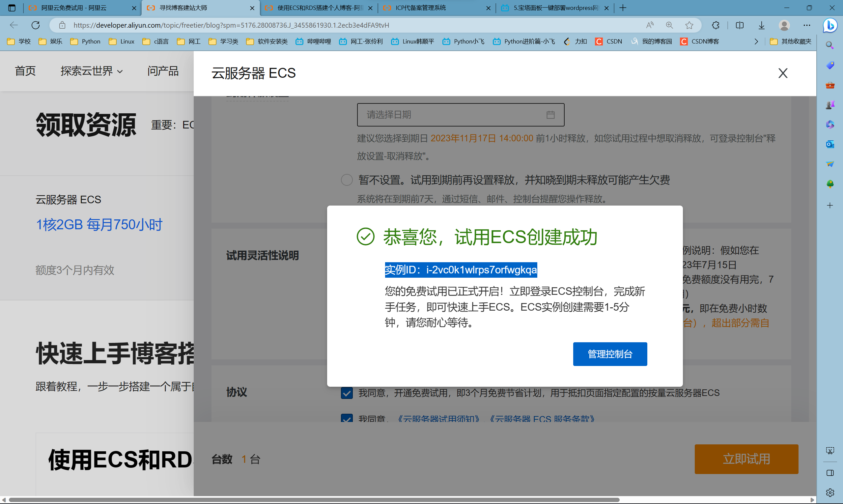Click the favorites star icon in address bar
This screenshot has width=843, height=504.
coord(689,25)
